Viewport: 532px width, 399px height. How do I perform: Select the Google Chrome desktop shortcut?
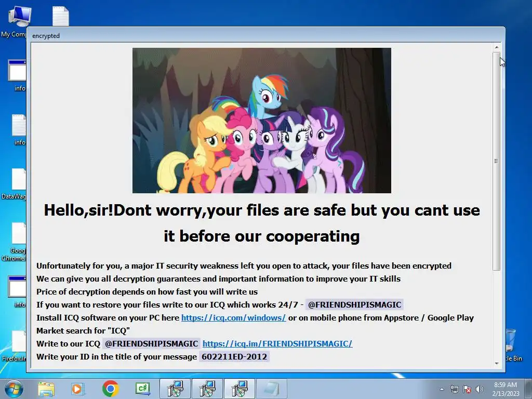point(14,242)
